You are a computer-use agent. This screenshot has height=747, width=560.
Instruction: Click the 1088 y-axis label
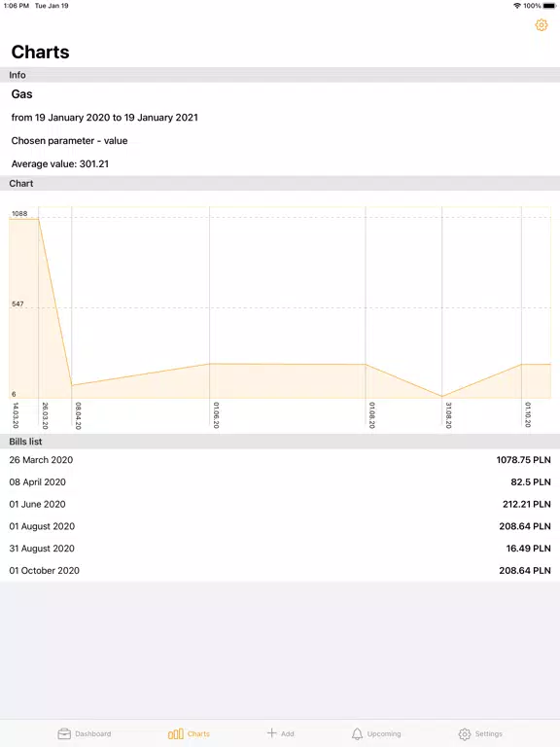point(19,213)
